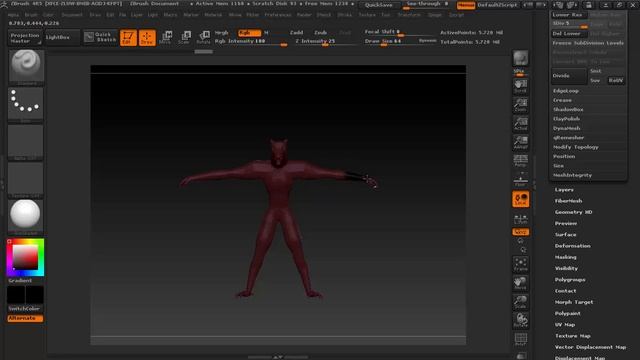Viewport: 640px width, 360px height.
Task: Toggle Mrgb paint mode
Action: (222, 33)
